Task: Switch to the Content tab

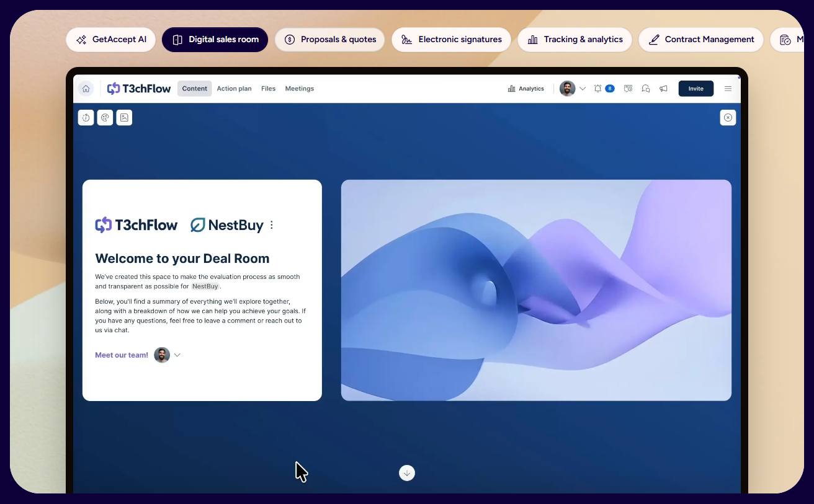Action: (195, 89)
